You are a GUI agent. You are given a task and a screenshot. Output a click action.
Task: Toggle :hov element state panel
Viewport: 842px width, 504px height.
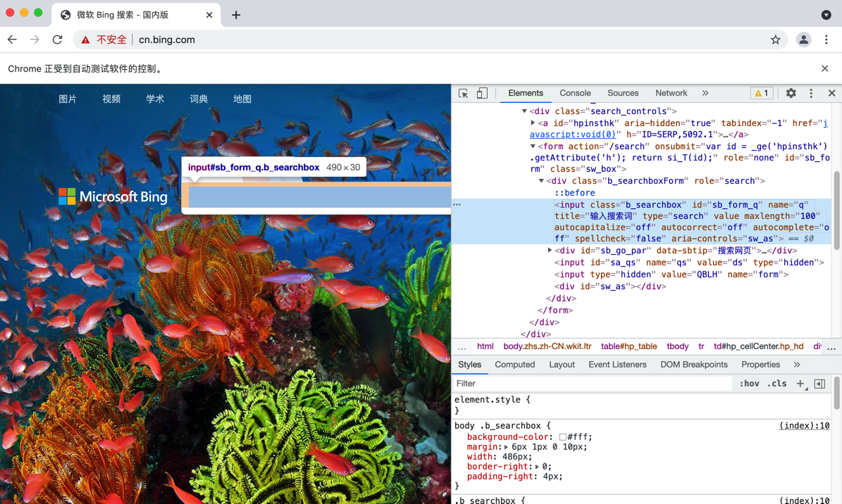(x=749, y=384)
